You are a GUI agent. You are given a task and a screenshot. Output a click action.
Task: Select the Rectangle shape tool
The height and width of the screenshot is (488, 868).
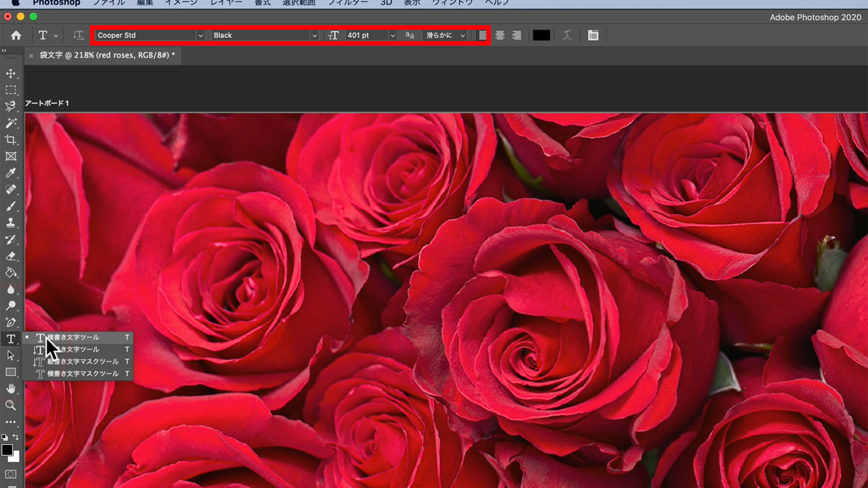tap(11, 372)
